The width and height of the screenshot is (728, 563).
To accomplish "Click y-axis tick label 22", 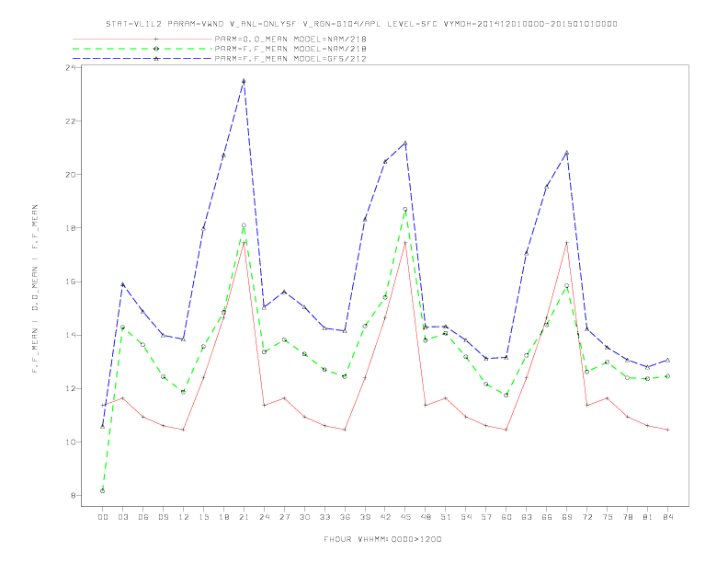I will [x=71, y=121].
